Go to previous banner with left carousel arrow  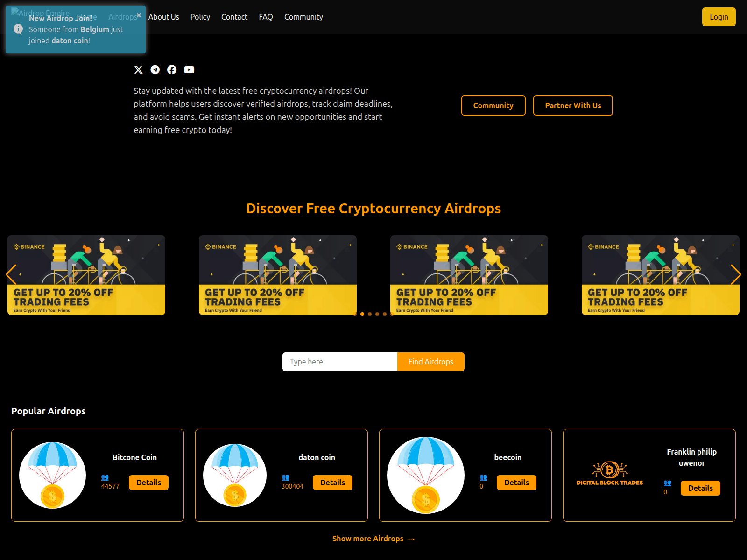(x=11, y=274)
